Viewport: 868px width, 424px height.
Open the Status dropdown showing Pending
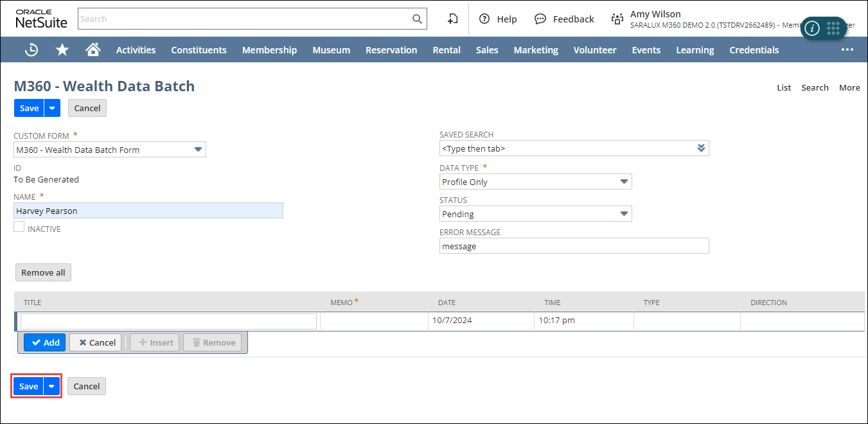point(623,214)
